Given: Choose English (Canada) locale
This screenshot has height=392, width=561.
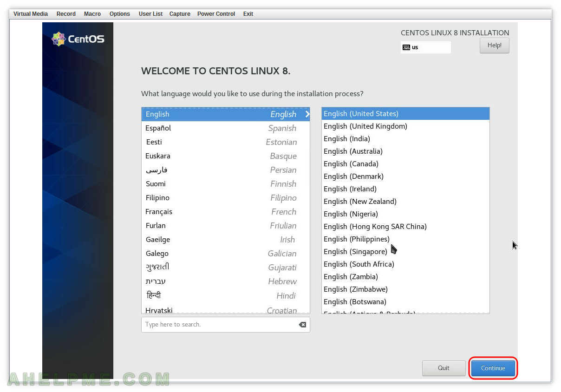Looking at the screenshot, I should [x=405, y=164].
